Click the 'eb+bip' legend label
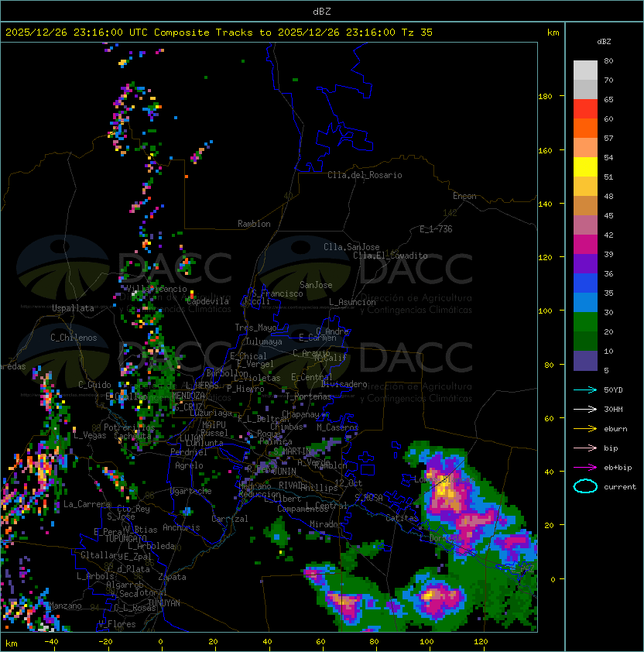Viewport: 644px width, 652px height. 618,468
